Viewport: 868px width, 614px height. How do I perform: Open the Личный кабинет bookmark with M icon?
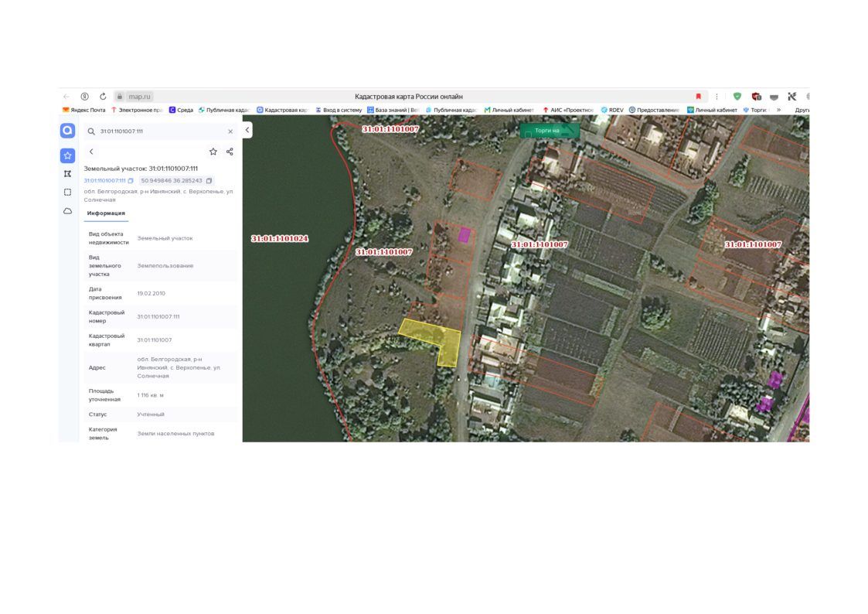coord(509,110)
